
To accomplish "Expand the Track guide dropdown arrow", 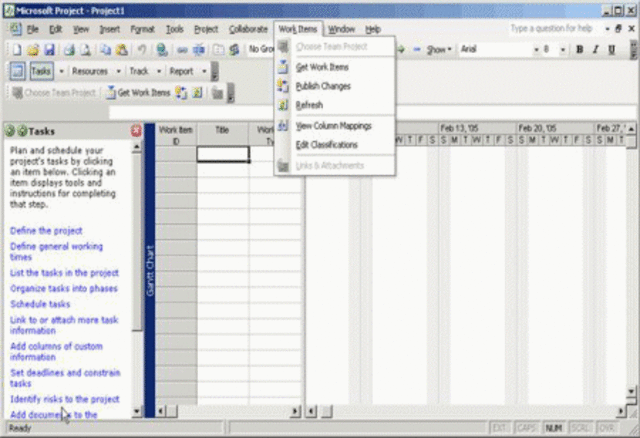I will tap(159, 71).
